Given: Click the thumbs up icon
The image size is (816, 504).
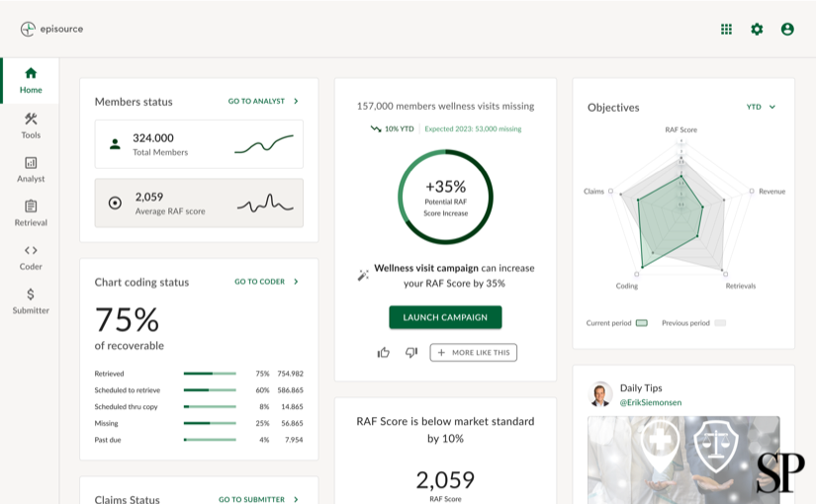Looking at the screenshot, I should [x=384, y=353].
